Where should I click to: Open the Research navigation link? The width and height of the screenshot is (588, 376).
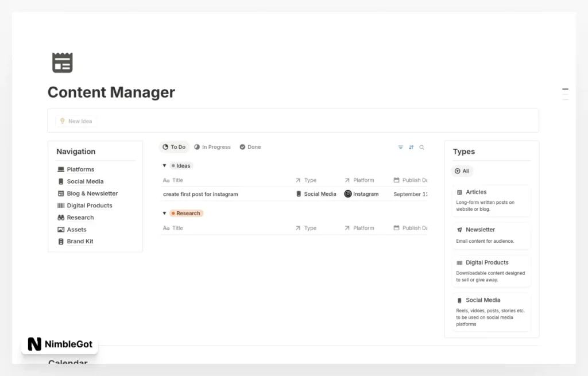coord(80,218)
